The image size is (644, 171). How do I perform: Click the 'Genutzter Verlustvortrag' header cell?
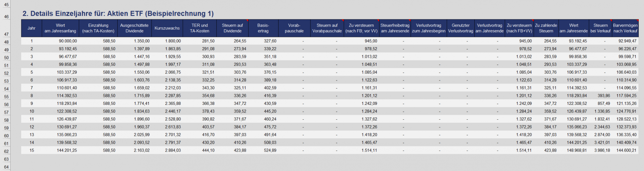460,28
